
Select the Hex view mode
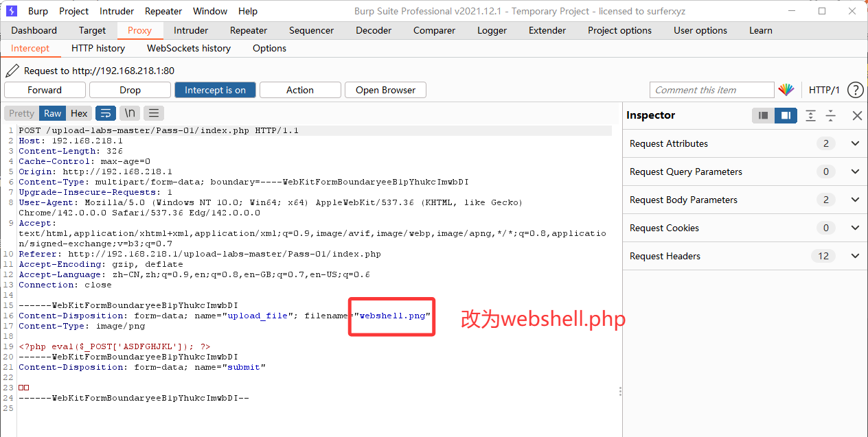(79, 113)
